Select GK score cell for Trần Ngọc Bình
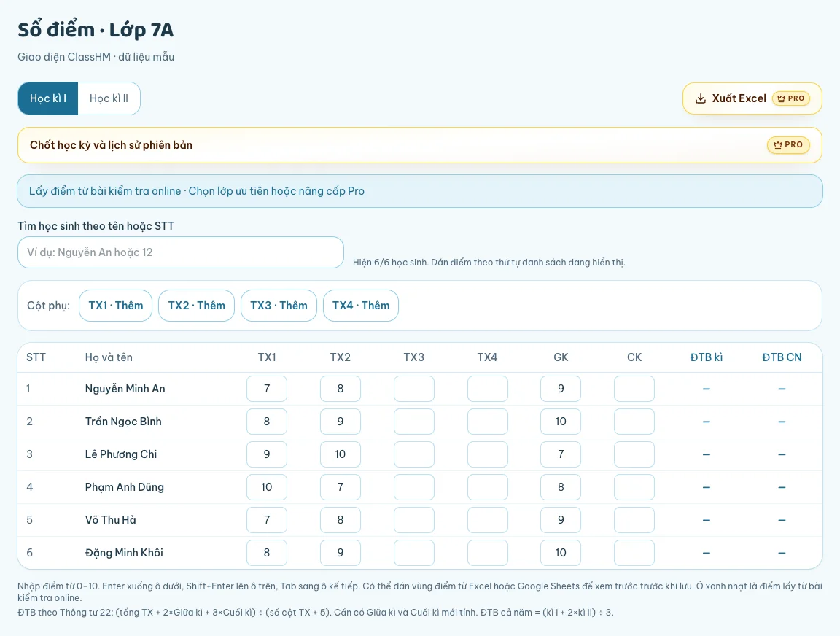The image size is (840, 636). (x=561, y=422)
